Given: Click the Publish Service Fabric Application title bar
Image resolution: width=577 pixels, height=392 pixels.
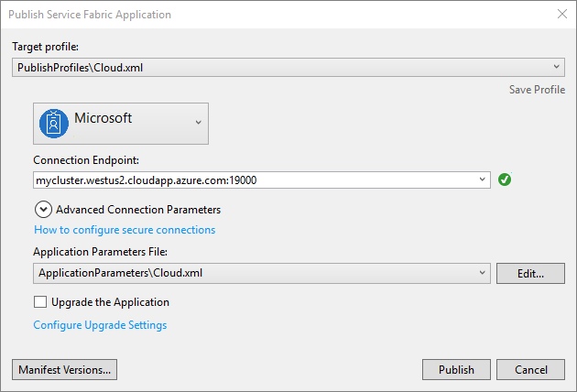Looking at the screenshot, I should tap(275, 15).
